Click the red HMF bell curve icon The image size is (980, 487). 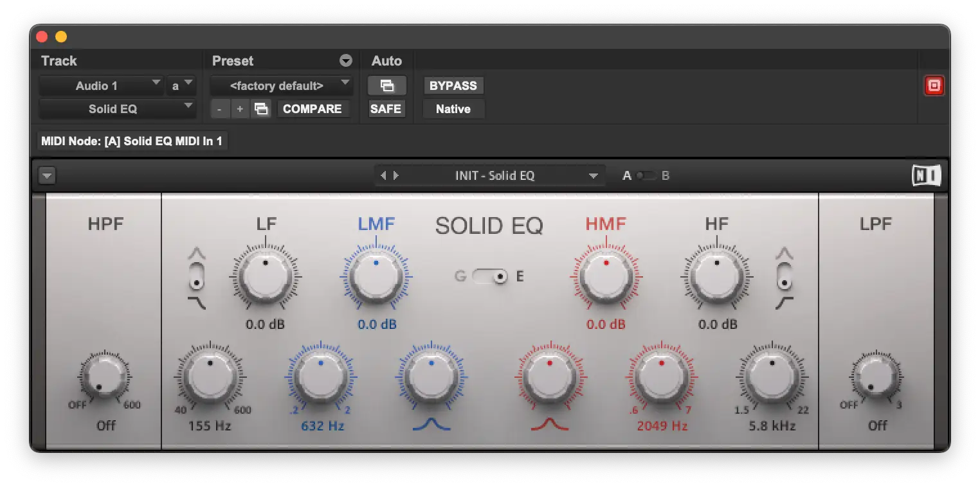[x=549, y=425]
